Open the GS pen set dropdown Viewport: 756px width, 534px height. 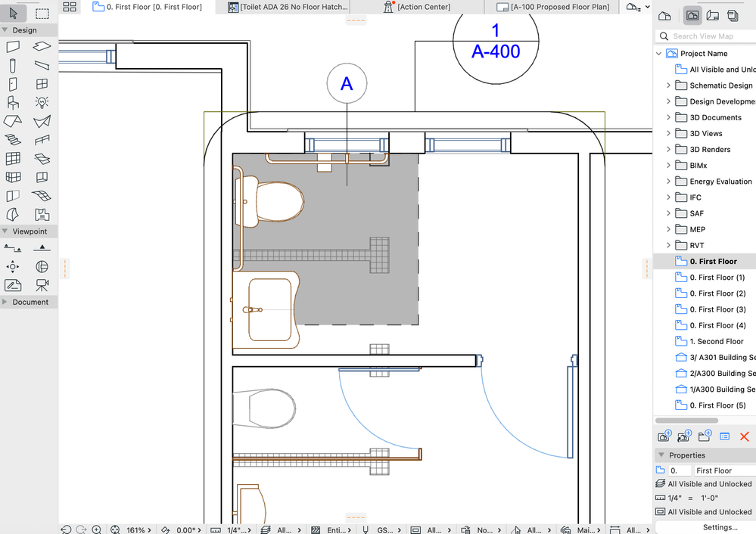click(389, 529)
